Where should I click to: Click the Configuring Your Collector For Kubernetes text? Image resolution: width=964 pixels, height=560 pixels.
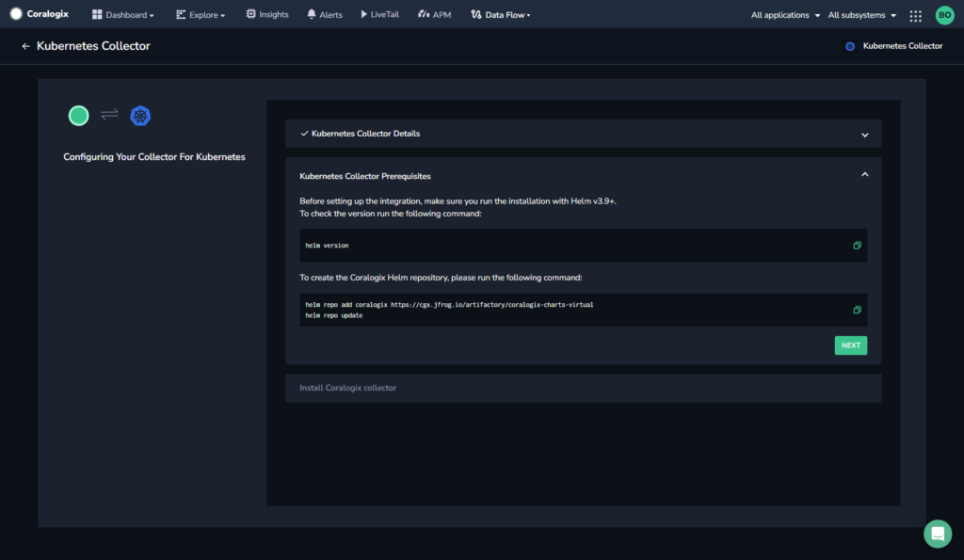click(x=154, y=157)
